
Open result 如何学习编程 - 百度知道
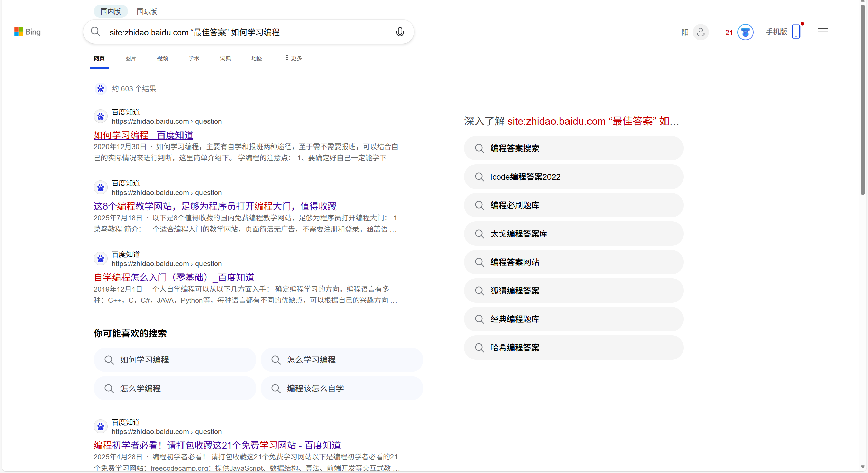click(x=143, y=135)
